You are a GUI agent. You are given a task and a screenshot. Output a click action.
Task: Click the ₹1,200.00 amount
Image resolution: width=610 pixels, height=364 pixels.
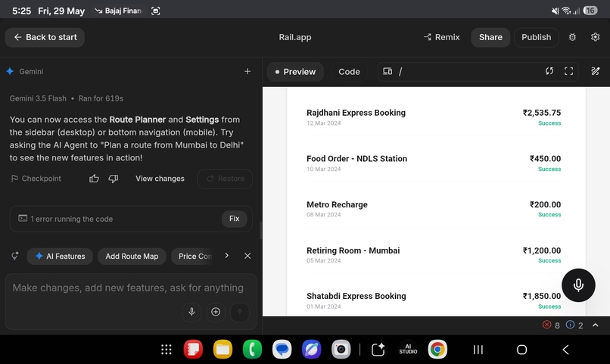click(542, 250)
